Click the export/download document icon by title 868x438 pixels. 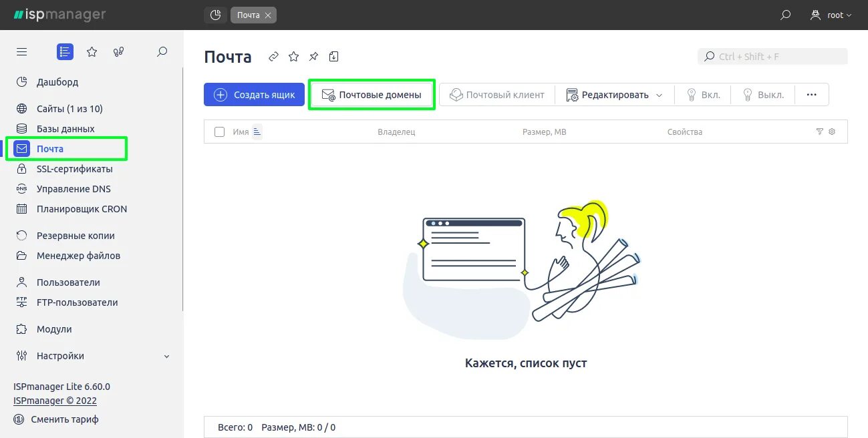tap(334, 57)
